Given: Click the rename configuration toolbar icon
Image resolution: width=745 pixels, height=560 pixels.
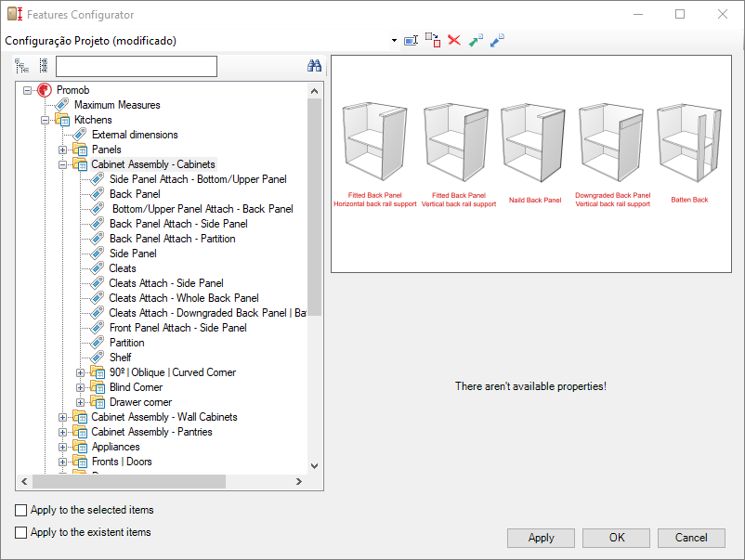Looking at the screenshot, I should tap(411, 40).
